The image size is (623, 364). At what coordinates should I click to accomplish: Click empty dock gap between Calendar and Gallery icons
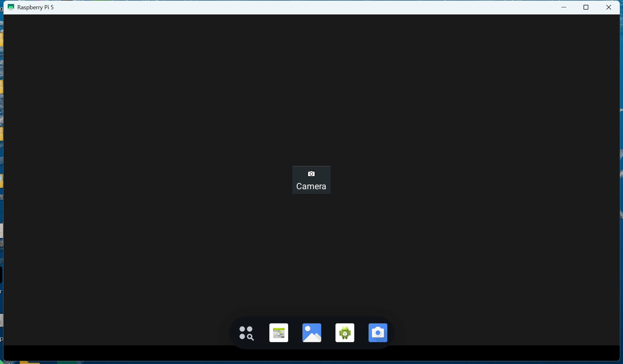295,333
